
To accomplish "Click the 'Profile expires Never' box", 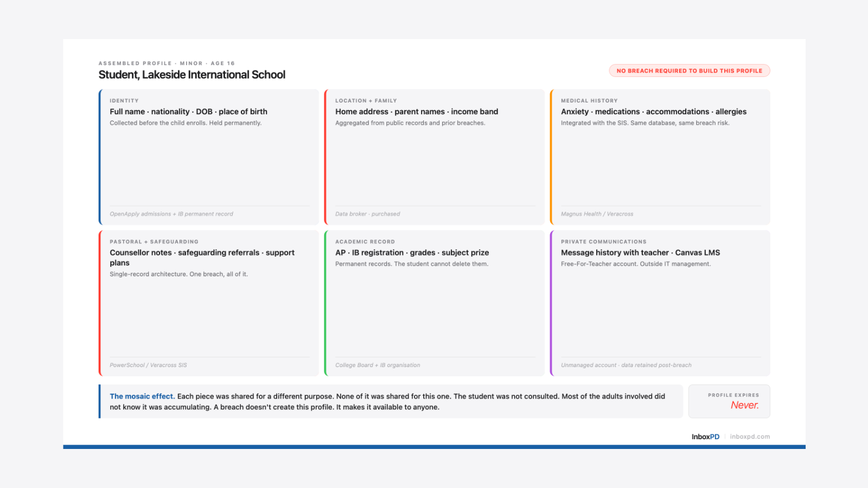I will coord(729,401).
